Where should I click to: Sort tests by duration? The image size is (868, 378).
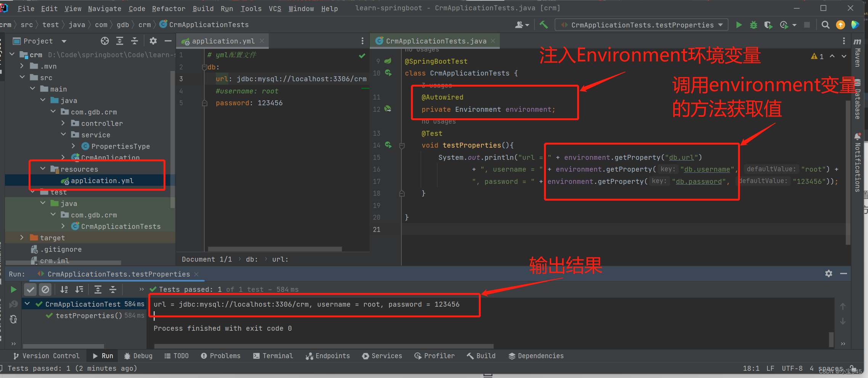tap(79, 290)
